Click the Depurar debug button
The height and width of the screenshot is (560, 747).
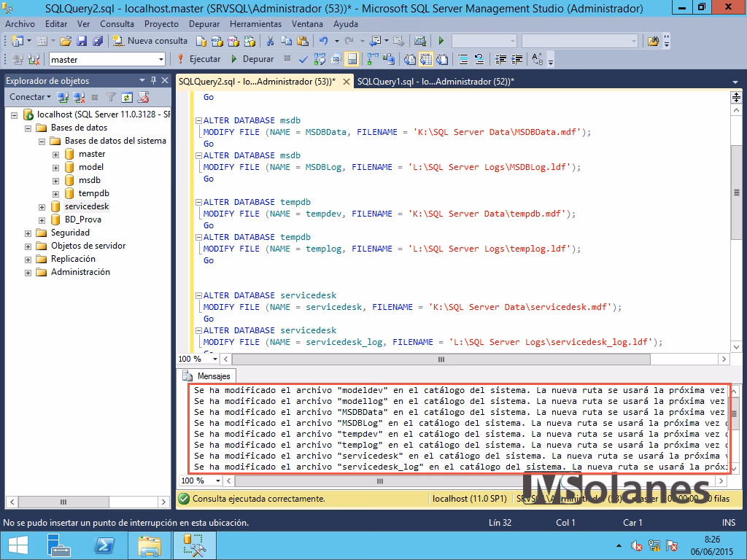click(x=252, y=59)
